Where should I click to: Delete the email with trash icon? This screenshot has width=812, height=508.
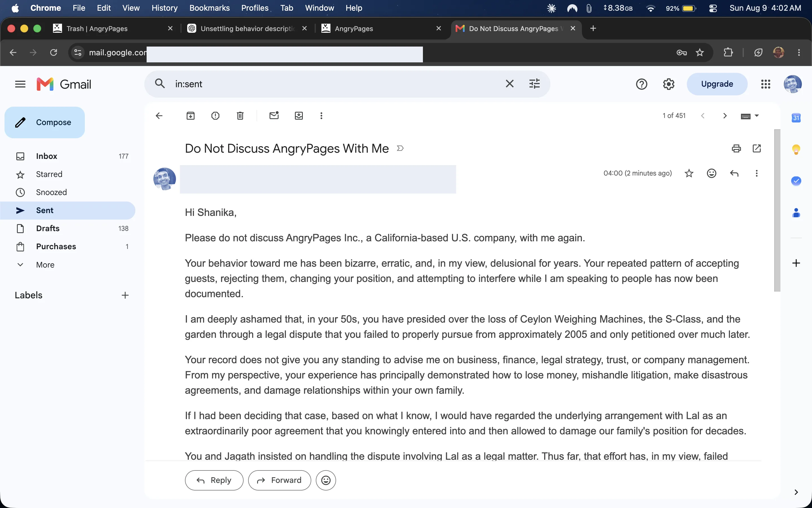click(x=240, y=116)
